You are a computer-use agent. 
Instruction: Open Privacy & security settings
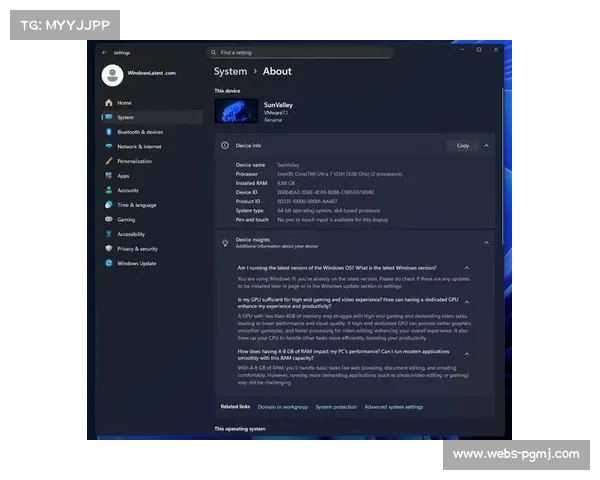click(137, 248)
